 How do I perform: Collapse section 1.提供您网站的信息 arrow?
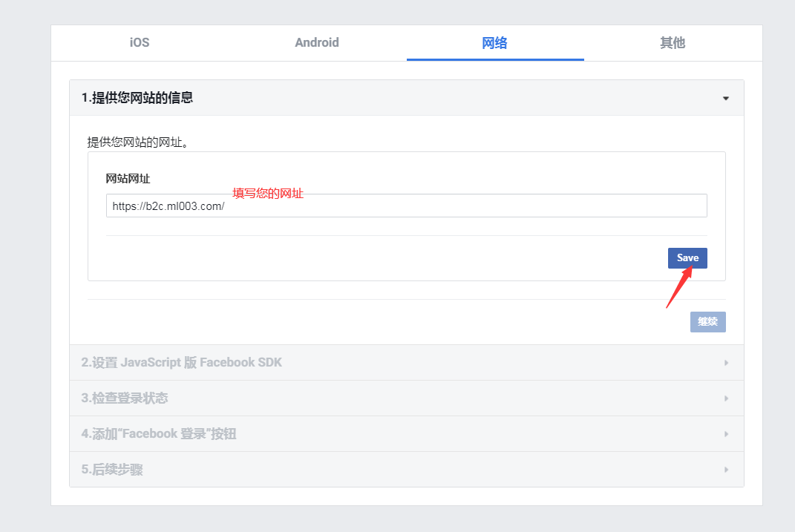point(725,98)
